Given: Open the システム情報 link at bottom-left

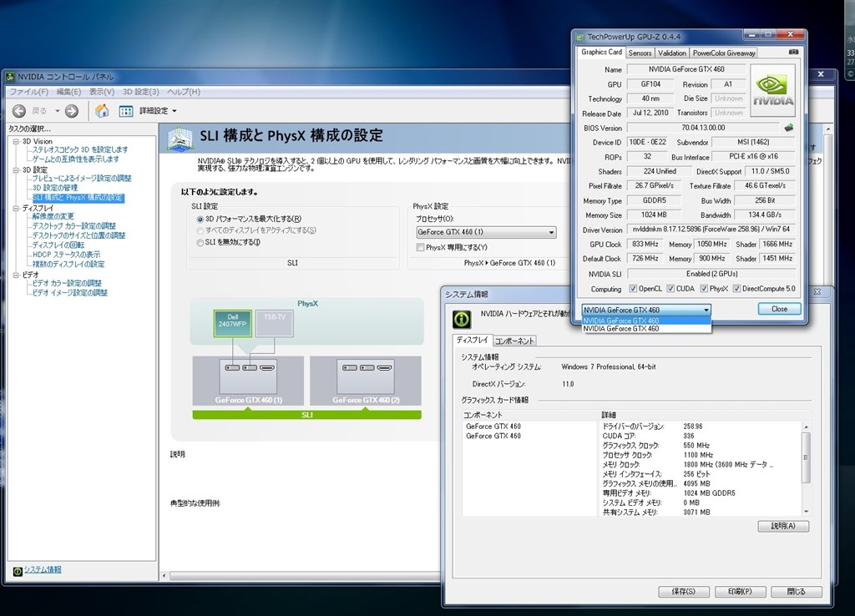Looking at the screenshot, I should (43, 569).
